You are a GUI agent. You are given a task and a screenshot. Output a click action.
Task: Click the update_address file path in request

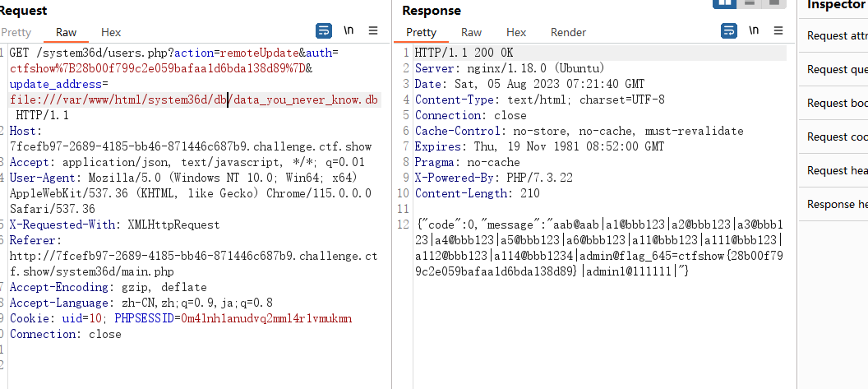coord(194,100)
